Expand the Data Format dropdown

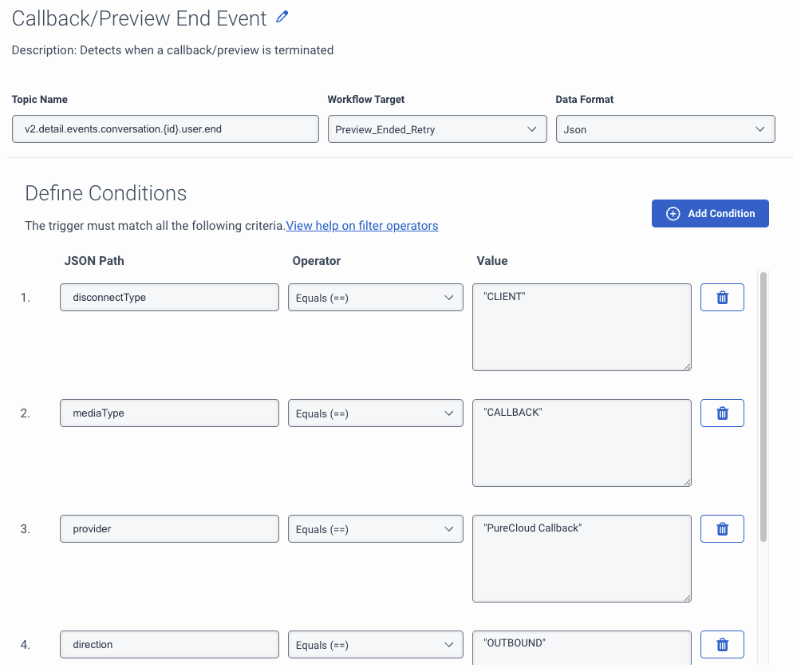point(665,129)
